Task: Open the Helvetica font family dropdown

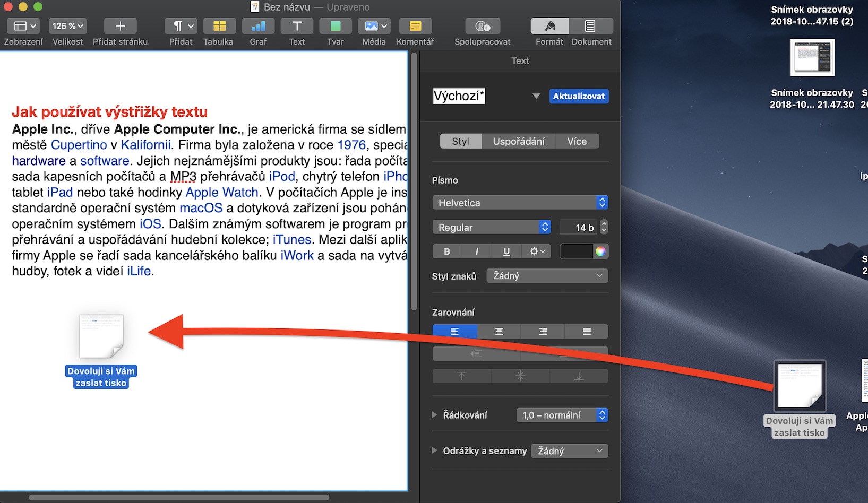Action: click(x=520, y=203)
